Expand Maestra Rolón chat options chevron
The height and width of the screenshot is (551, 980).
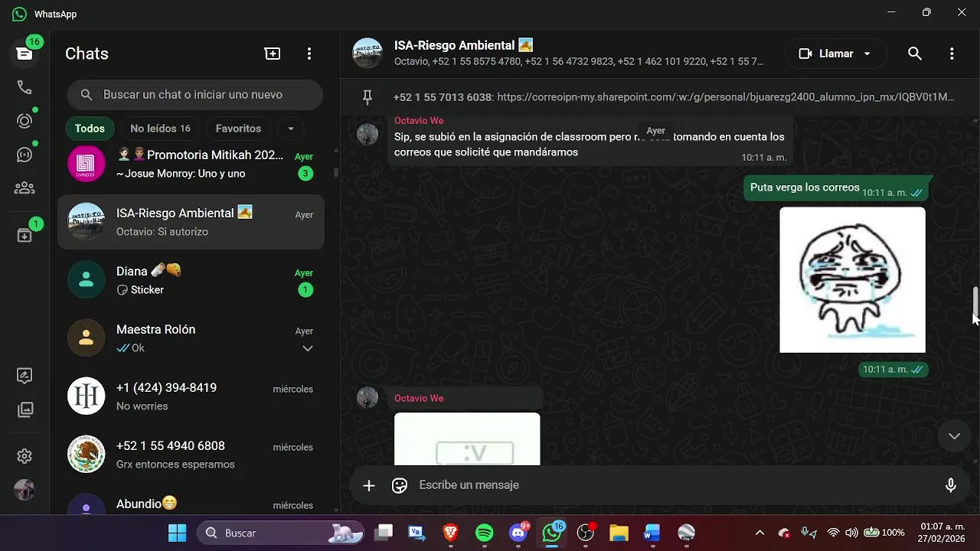pyautogui.click(x=307, y=349)
